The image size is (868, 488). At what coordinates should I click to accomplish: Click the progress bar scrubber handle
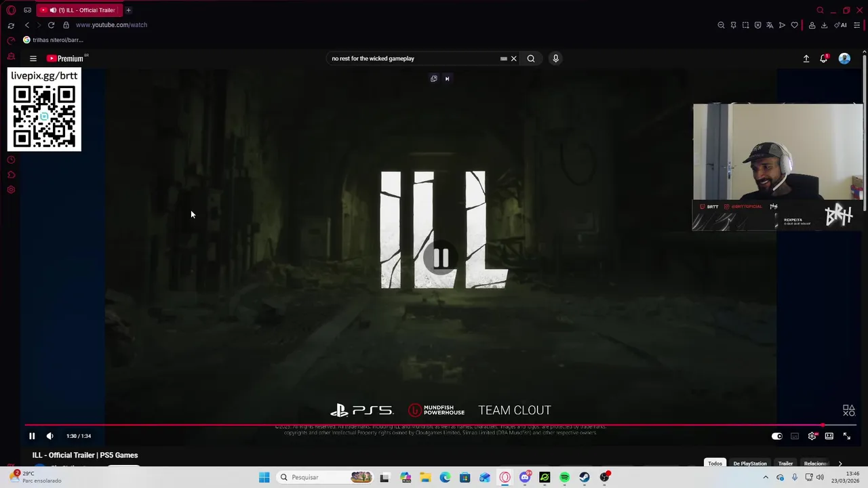pyautogui.click(x=823, y=426)
